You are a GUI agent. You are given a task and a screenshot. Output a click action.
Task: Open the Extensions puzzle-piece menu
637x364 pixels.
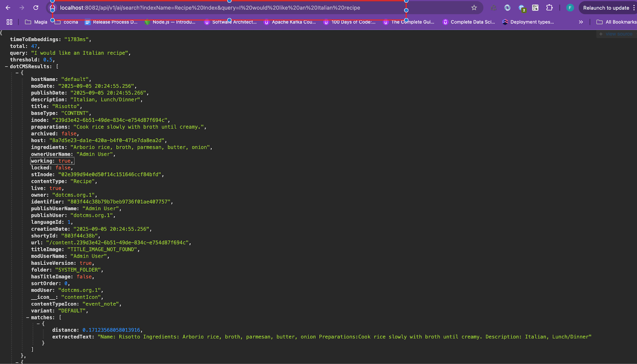pos(549,8)
